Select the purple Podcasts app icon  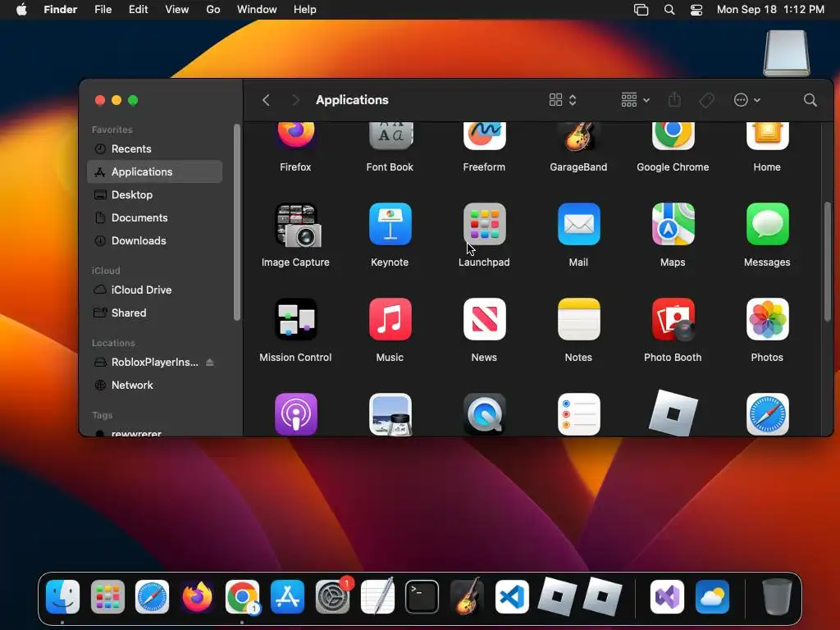(295, 414)
